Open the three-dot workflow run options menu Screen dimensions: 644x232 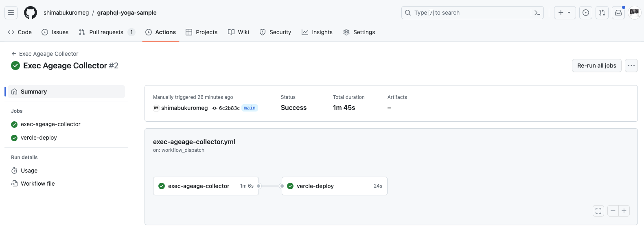pyautogui.click(x=631, y=66)
